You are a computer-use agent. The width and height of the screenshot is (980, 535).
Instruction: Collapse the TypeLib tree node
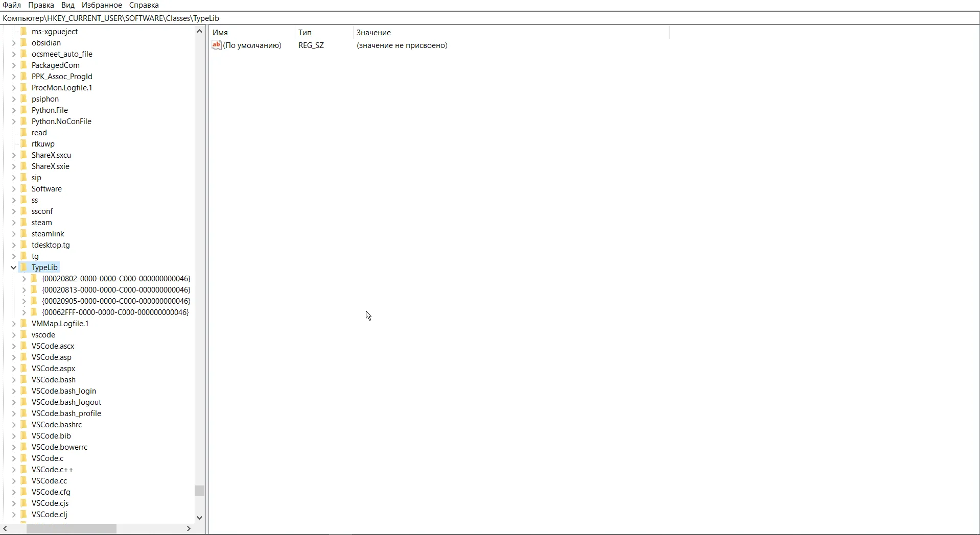click(x=14, y=267)
